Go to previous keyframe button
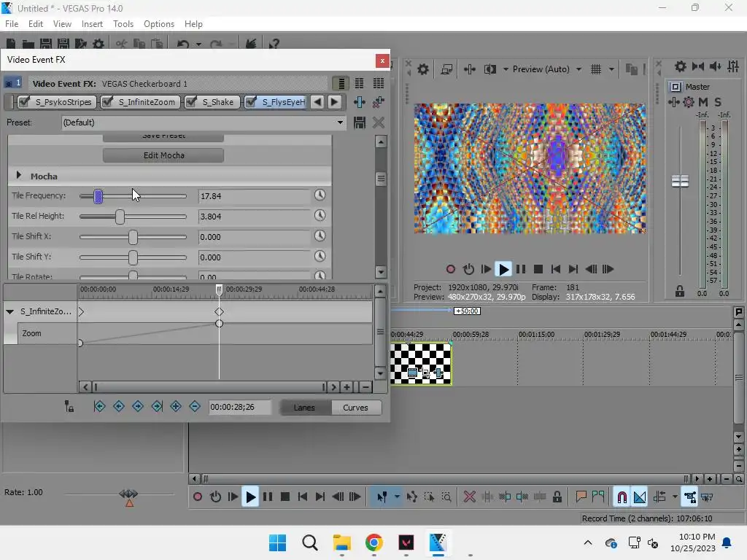This screenshot has height=560, width=747. coord(119,406)
